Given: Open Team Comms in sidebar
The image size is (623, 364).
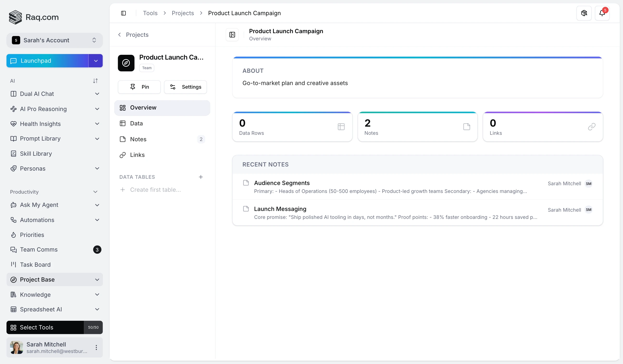Looking at the screenshot, I should [x=38, y=250].
